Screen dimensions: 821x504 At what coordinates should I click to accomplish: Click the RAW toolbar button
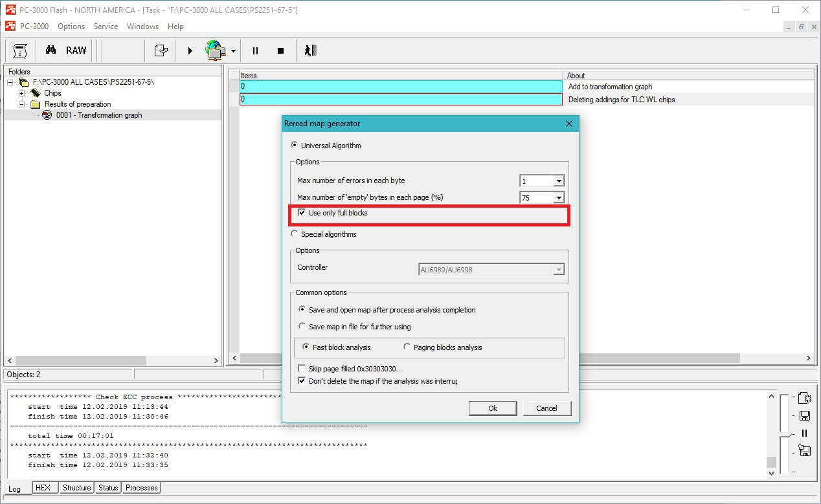[x=76, y=50]
